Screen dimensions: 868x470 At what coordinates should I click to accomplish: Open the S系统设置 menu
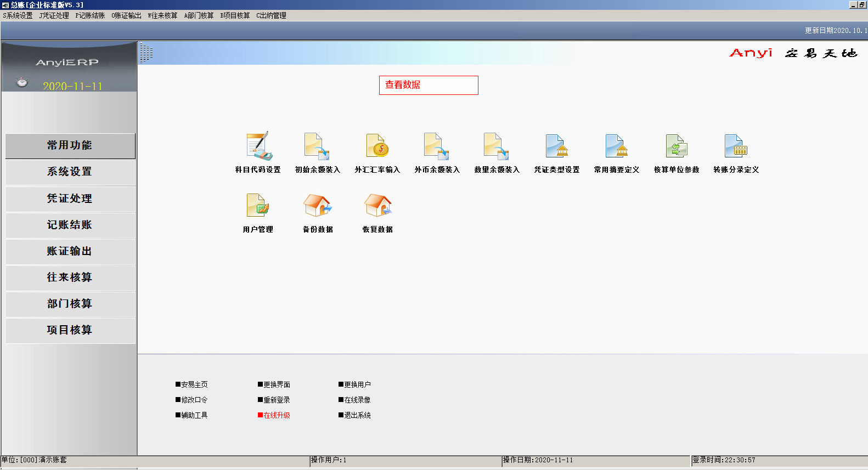pyautogui.click(x=18, y=15)
